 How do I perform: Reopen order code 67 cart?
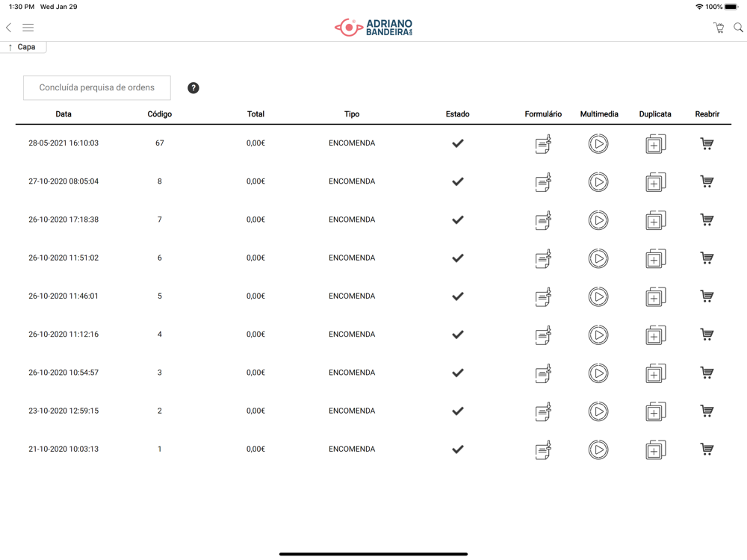tap(707, 143)
